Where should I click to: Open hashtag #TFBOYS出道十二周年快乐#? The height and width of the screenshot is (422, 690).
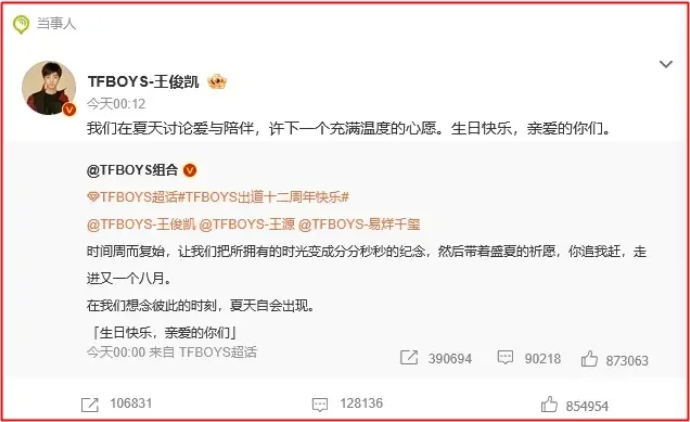pos(264,197)
